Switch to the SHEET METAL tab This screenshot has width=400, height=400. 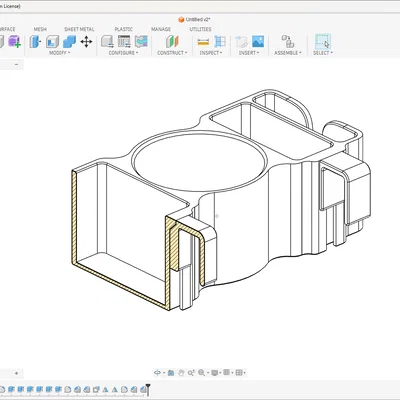tap(79, 29)
